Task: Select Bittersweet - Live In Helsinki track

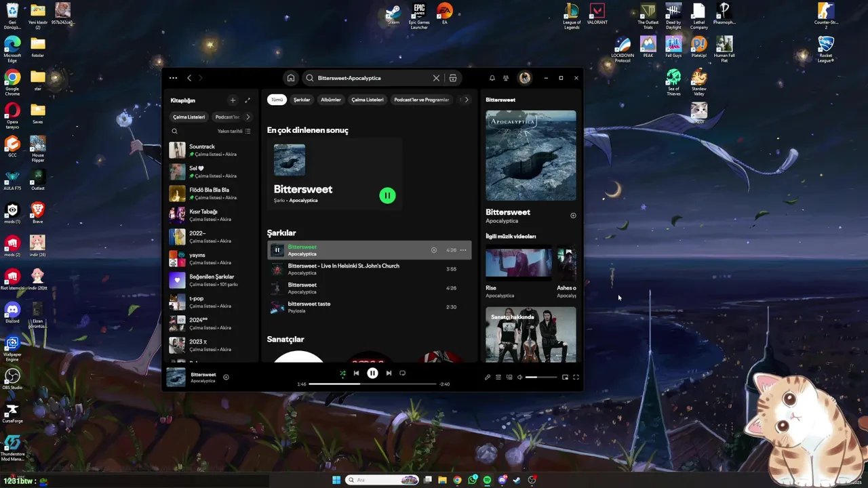Action: tap(369, 269)
